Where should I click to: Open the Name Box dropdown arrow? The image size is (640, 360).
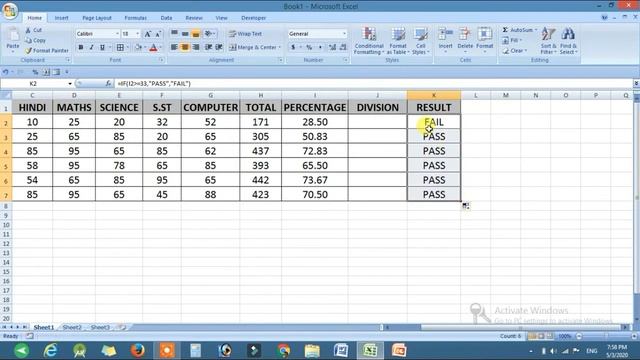click(x=70, y=84)
